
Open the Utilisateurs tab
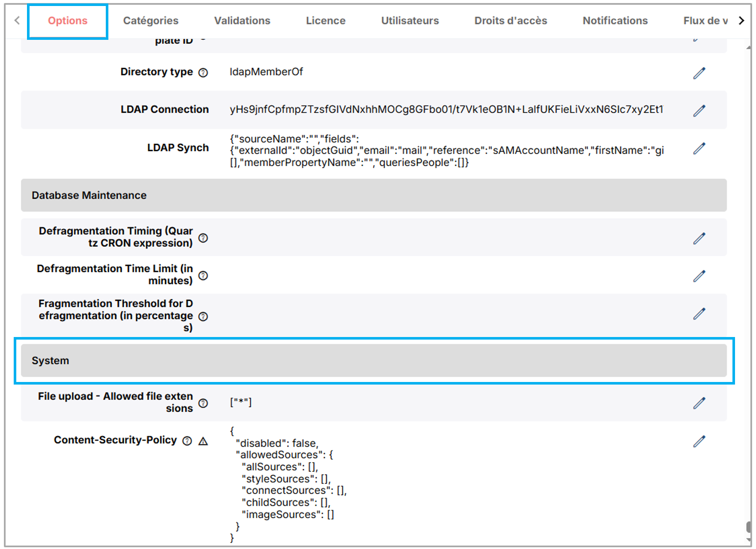[410, 21]
